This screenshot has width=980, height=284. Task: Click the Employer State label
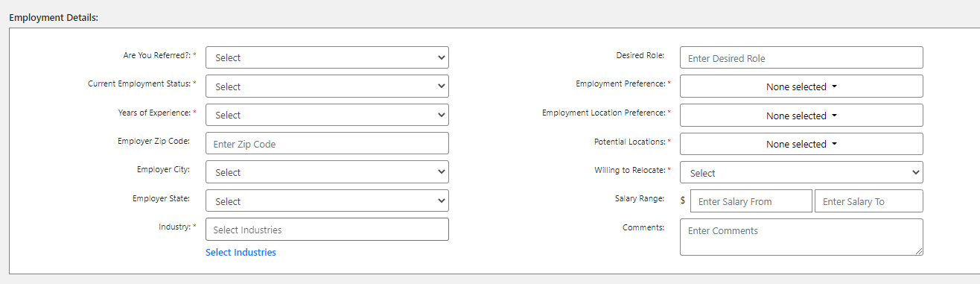click(x=162, y=198)
